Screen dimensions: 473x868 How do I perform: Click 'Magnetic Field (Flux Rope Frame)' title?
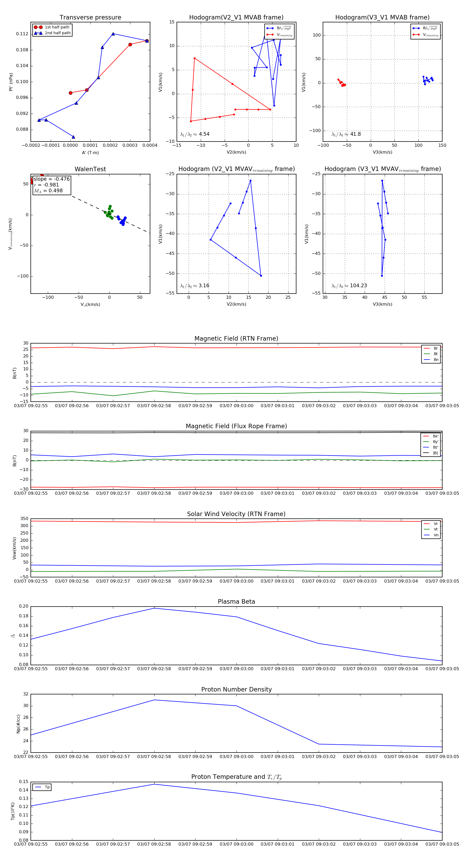click(236, 426)
